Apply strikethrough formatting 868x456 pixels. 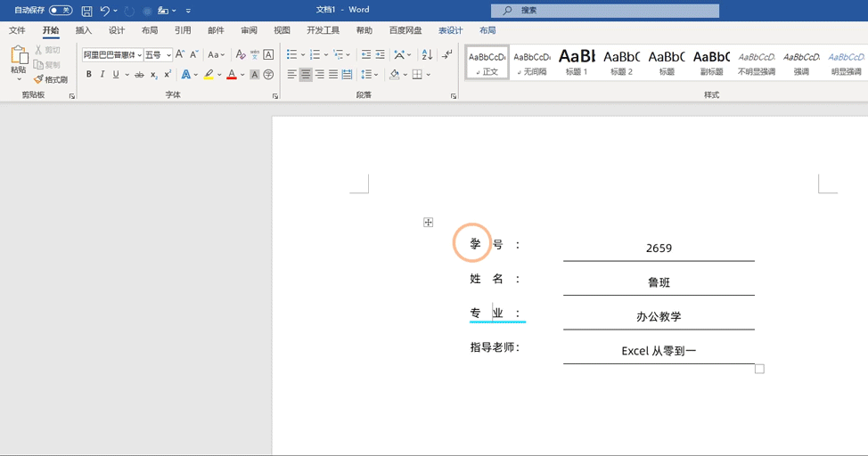coord(139,75)
